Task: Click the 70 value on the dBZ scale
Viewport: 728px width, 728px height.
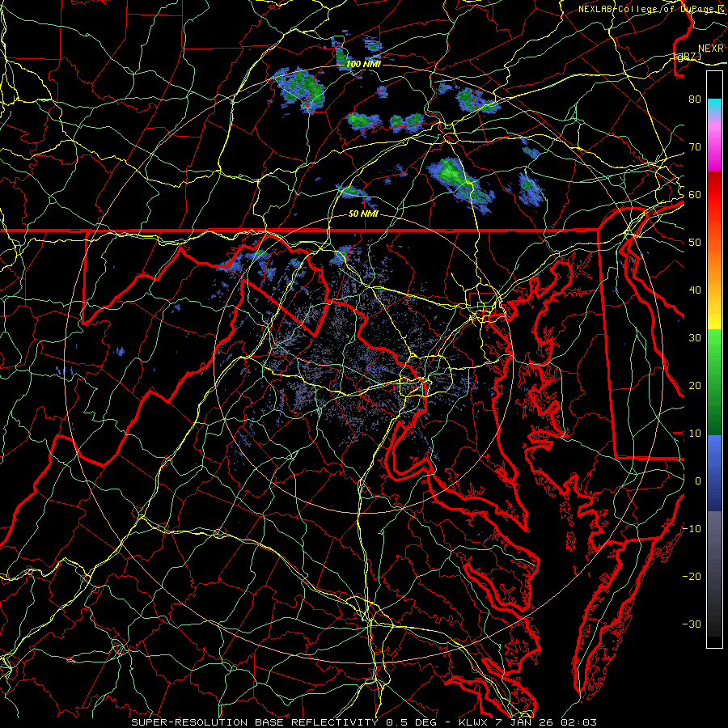Action: point(695,146)
